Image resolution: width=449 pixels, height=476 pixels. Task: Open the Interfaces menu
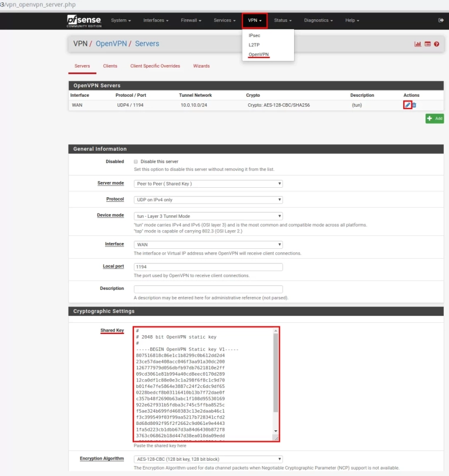pyautogui.click(x=156, y=21)
